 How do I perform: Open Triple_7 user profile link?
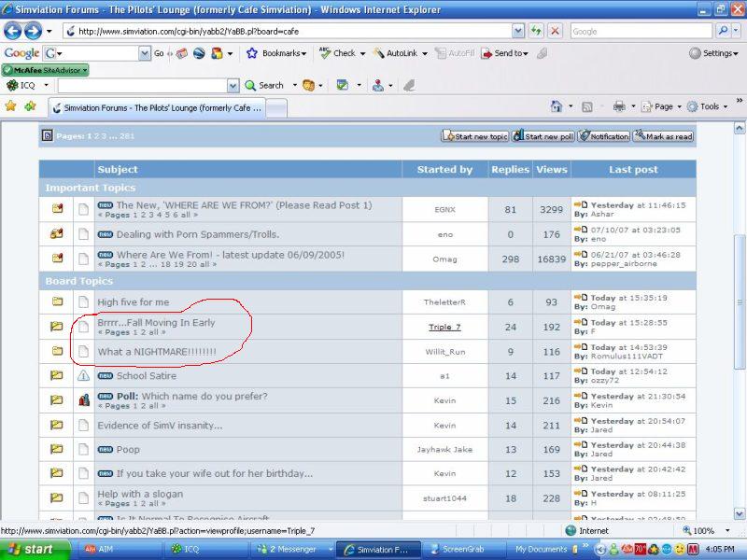tap(444, 327)
